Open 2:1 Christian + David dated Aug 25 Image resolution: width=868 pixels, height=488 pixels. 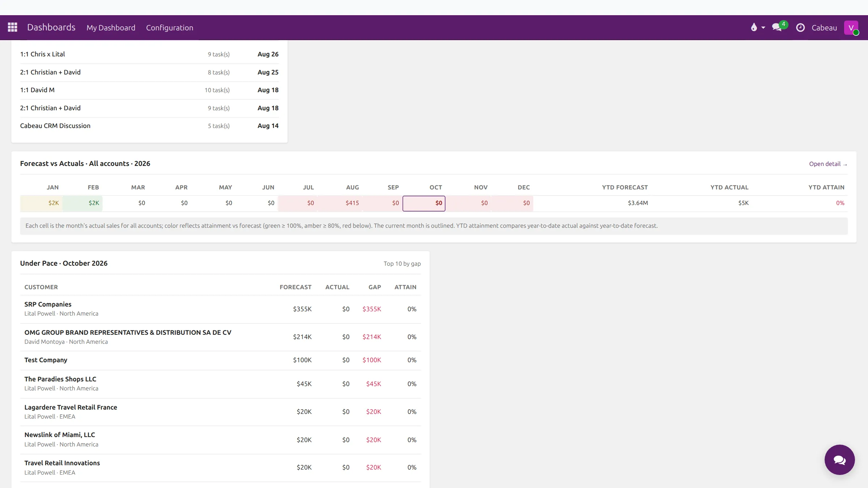point(149,72)
